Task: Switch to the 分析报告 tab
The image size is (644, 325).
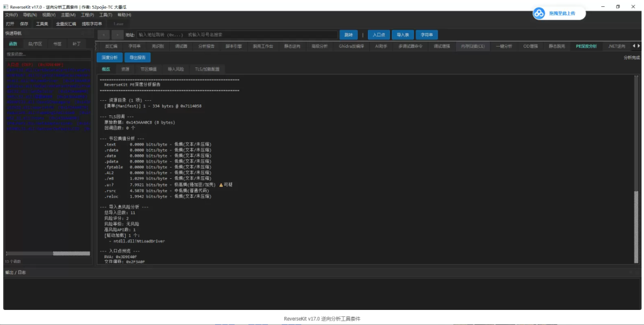Action: click(206, 46)
